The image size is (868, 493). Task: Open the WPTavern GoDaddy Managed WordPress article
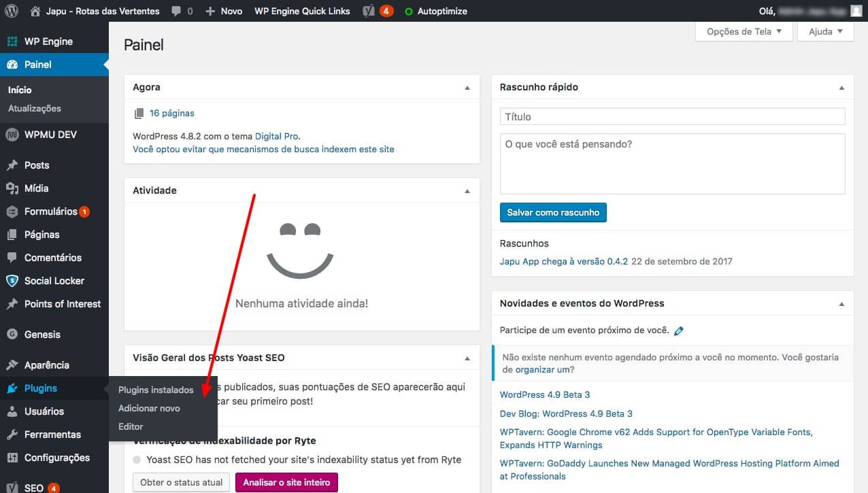[669, 470]
